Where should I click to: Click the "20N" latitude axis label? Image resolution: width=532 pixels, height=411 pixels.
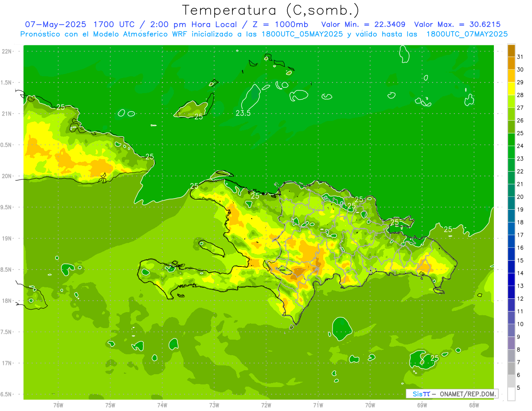(7, 176)
